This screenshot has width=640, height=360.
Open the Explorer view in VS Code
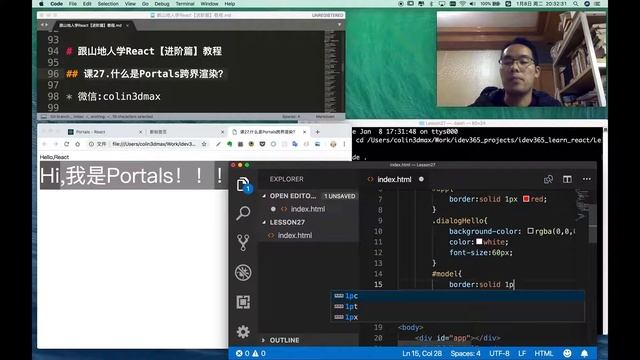coord(243,184)
